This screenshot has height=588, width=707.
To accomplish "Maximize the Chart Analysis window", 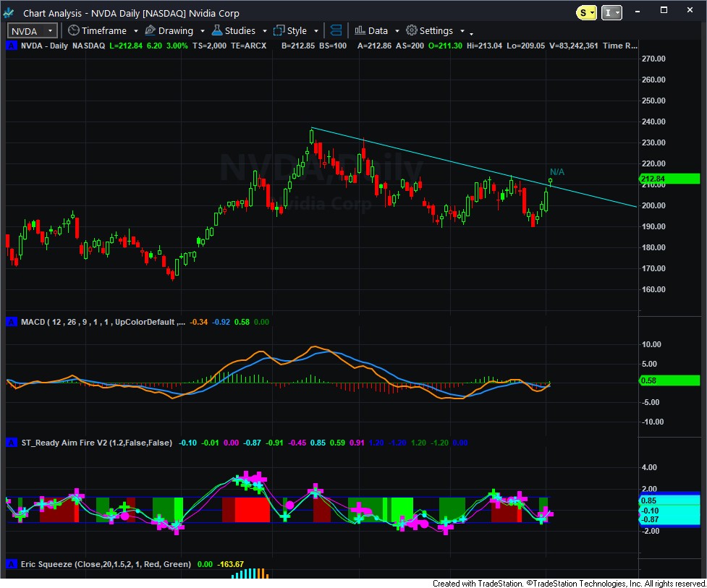I will (x=664, y=10).
